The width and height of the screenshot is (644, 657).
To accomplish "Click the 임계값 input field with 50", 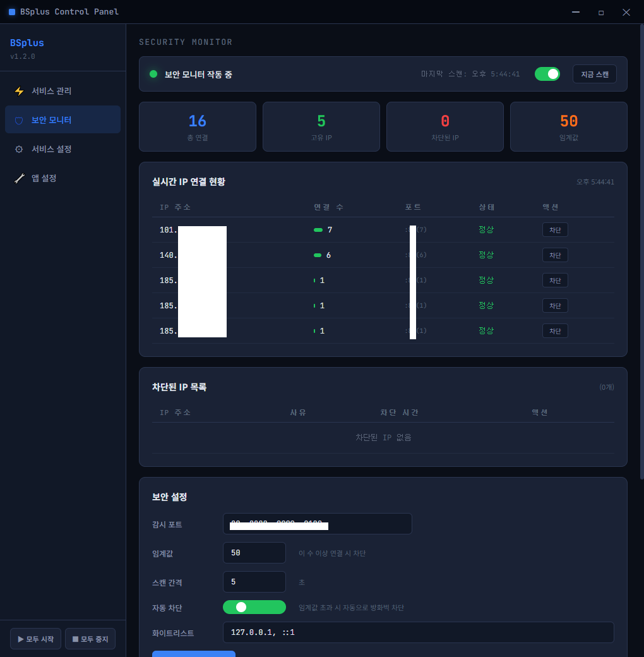I will pyautogui.click(x=254, y=553).
